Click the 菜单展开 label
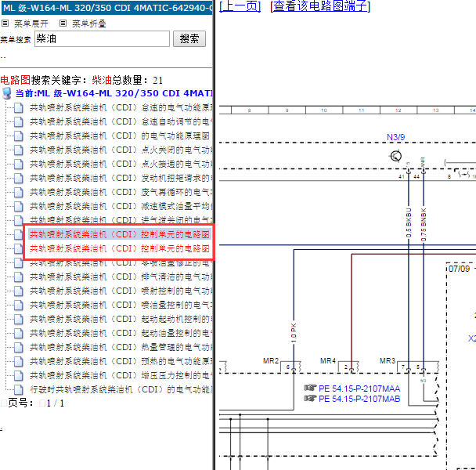 [31, 23]
